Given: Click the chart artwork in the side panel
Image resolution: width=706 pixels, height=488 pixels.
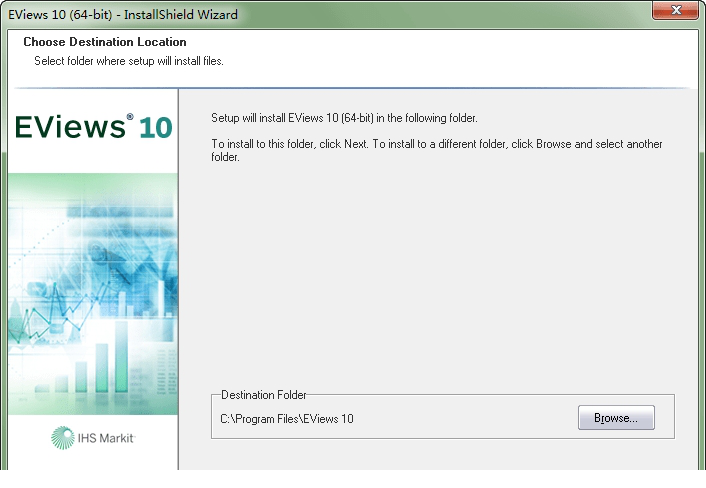Looking at the screenshot, I should (x=93, y=294).
